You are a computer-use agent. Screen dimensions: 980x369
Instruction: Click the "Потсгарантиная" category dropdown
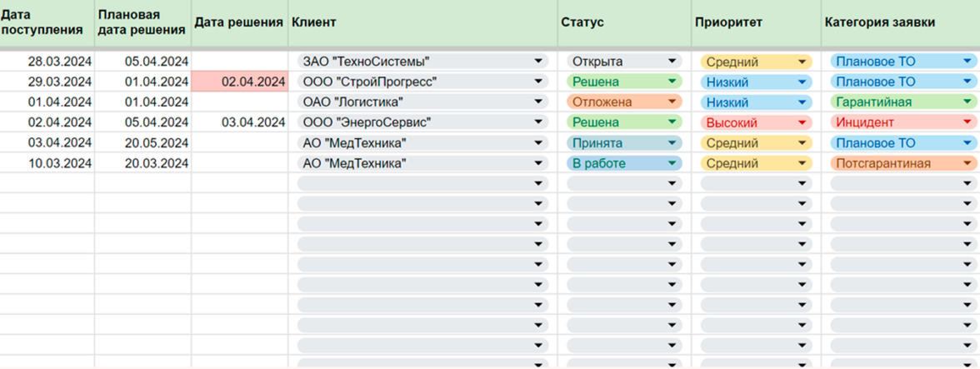pos(902,163)
